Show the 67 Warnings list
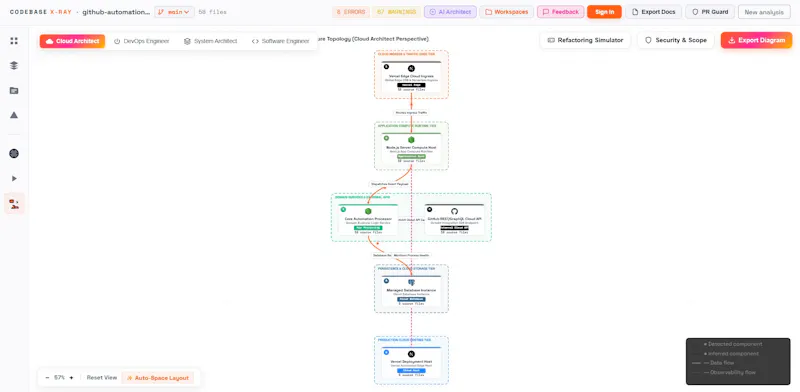The image size is (800, 392). point(396,12)
